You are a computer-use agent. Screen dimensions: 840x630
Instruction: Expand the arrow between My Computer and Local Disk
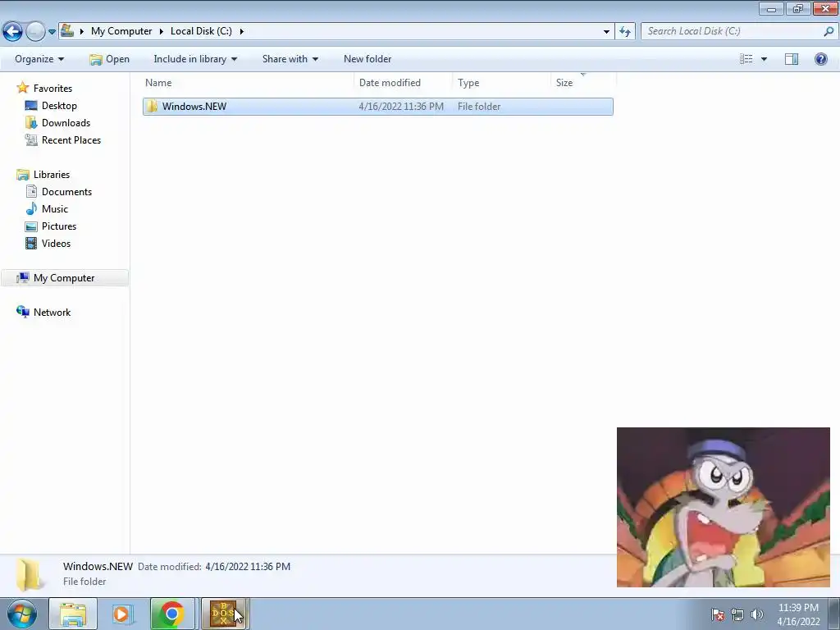(162, 31)
